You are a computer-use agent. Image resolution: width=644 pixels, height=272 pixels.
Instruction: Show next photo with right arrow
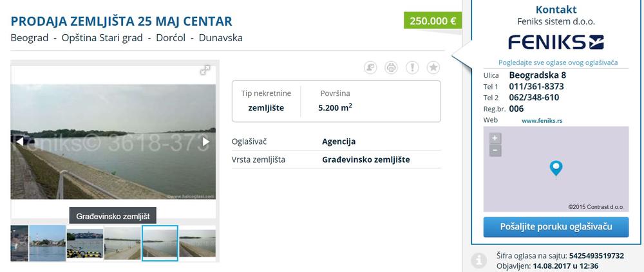pyautogui.click(x=206, y=141)
